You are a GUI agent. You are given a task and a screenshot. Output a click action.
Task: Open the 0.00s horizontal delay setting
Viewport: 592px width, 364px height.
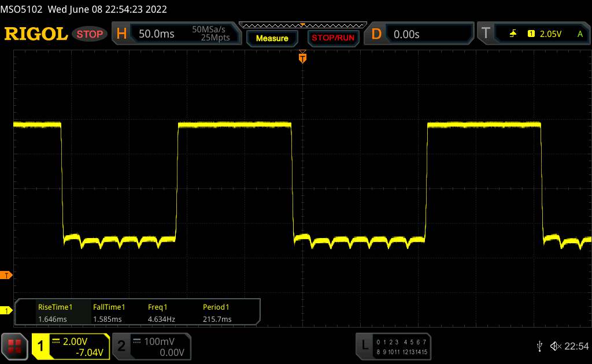[x=406, y=34]
